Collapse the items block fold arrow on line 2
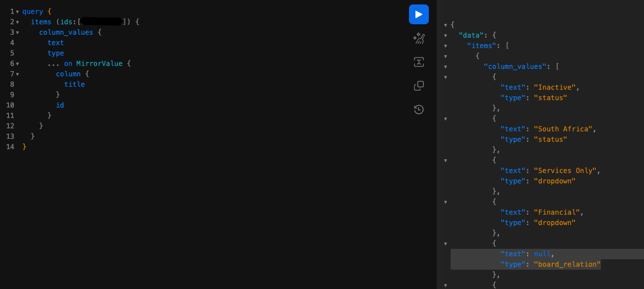 [17, 22]
